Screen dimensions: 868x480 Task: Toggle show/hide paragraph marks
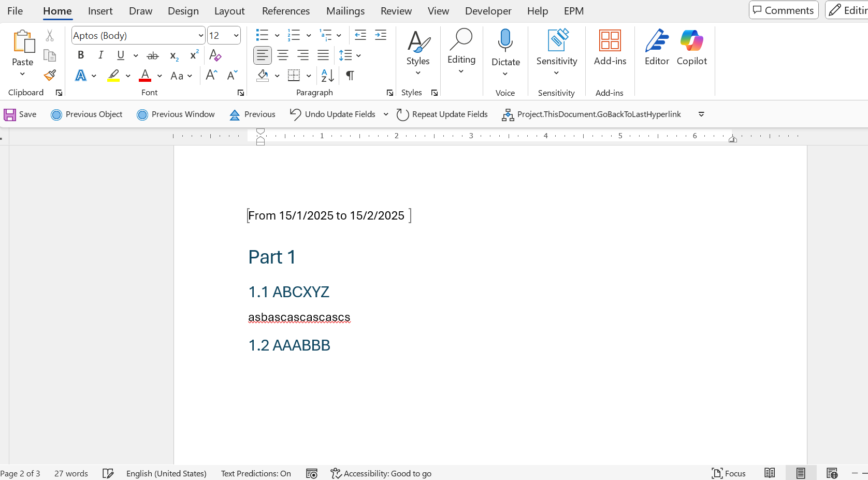[350, 76]
